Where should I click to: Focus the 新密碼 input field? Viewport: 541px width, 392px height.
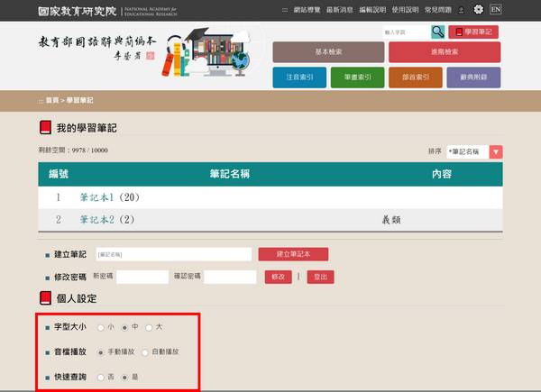(142, 277)
